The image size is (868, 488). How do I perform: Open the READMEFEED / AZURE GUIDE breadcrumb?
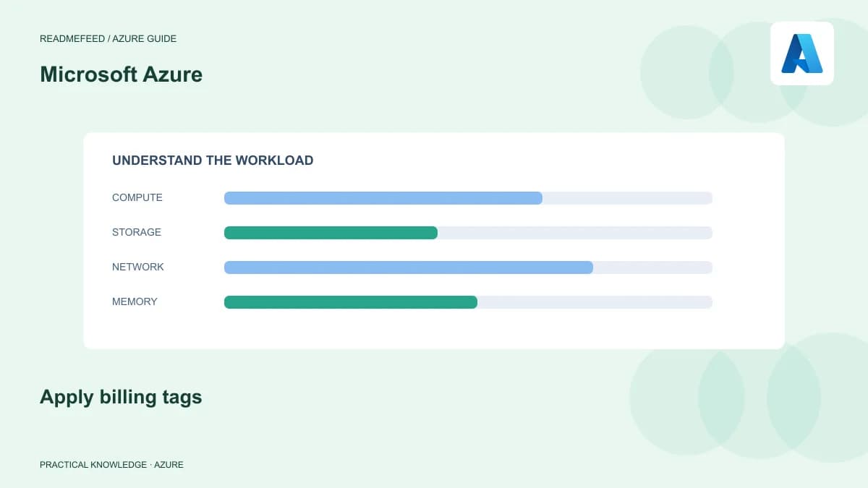[x=108, y=38]
